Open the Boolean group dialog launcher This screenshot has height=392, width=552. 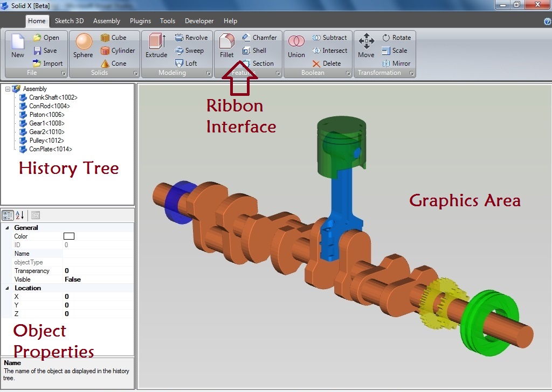(348, 73)
